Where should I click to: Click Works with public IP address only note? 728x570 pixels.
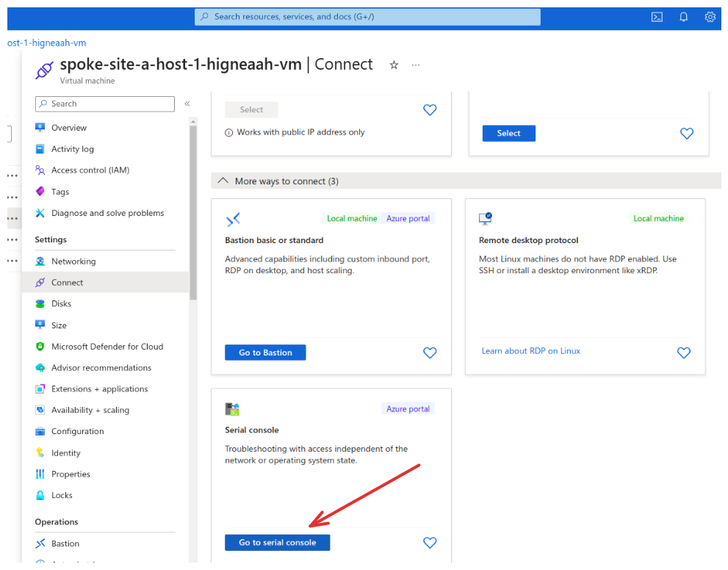(300, 132)
